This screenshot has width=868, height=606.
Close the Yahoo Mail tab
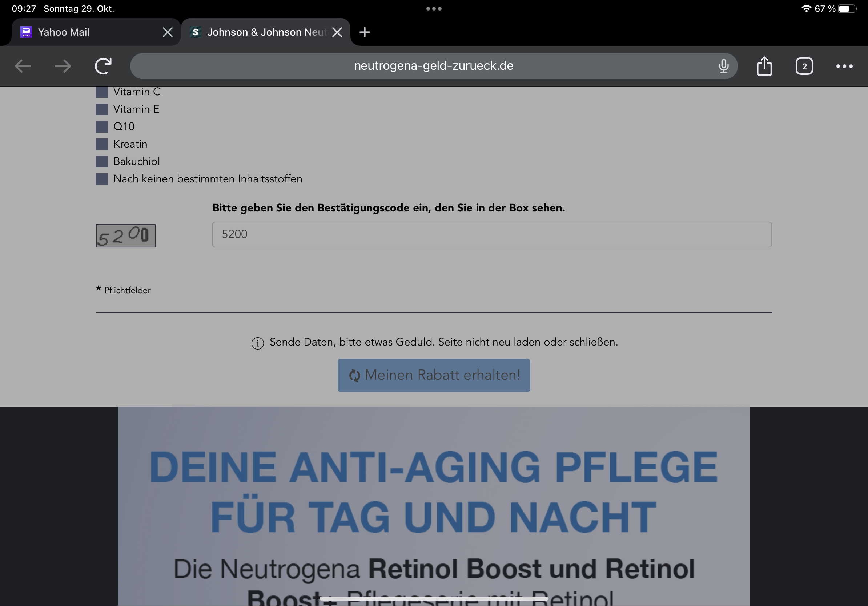tap(168, 32)
